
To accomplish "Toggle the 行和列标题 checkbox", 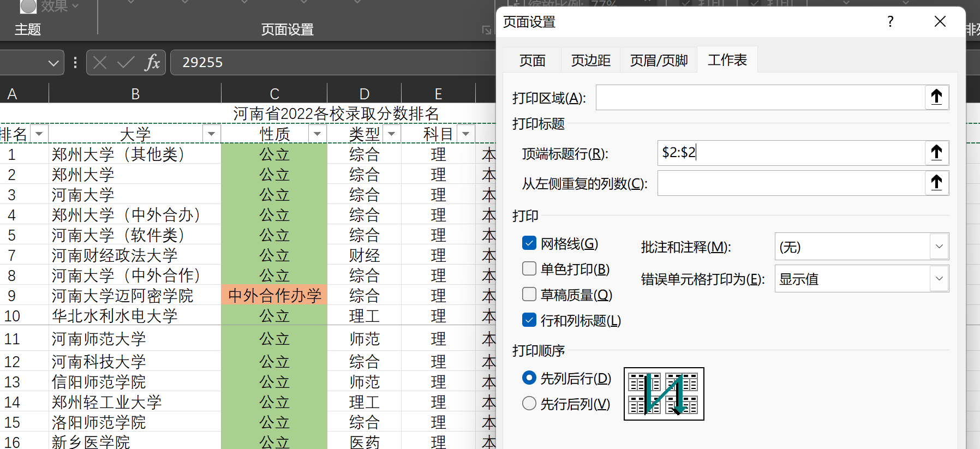I will (529, 320).
